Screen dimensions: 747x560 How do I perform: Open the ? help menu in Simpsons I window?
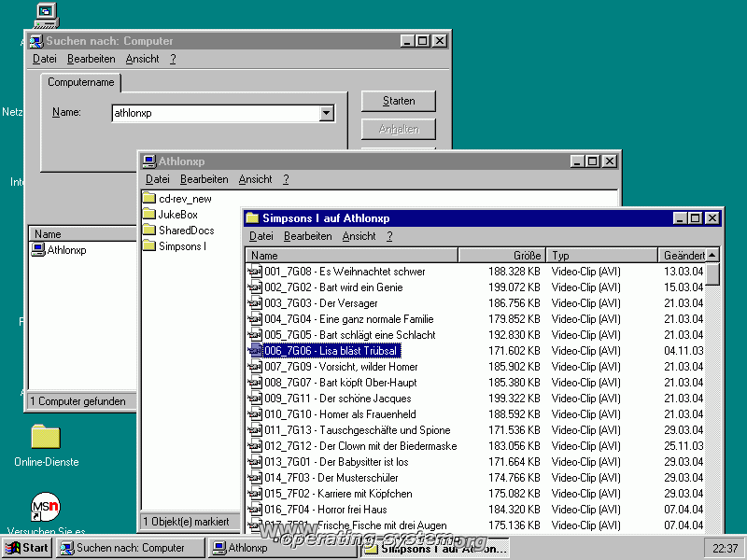pyautogui.click(x=389, y=236)
